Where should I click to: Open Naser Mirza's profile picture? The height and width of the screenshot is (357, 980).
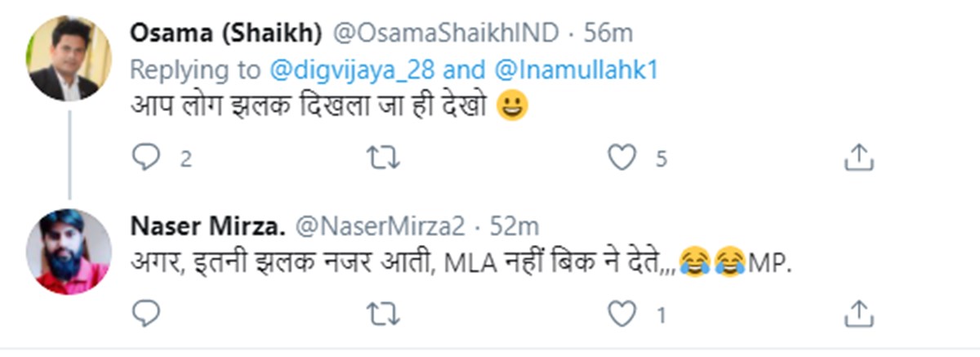pyautogui.click(x=69, y=252)
